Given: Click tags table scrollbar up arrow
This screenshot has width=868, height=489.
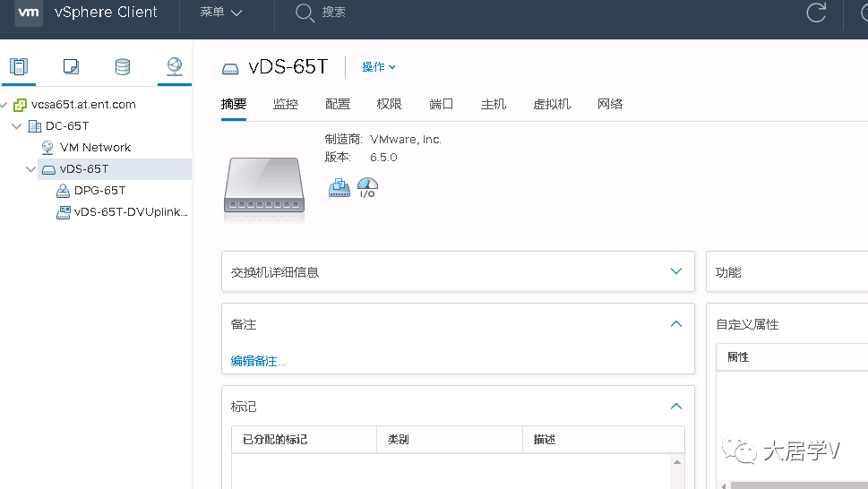Looking at the screenshot, I should pyautogui.click(x=677, y=462).
